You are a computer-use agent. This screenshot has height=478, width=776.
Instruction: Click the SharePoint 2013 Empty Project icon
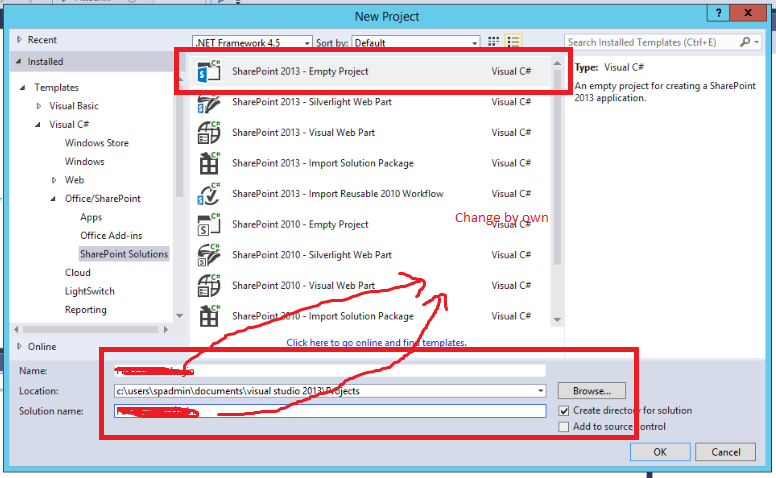209,71
